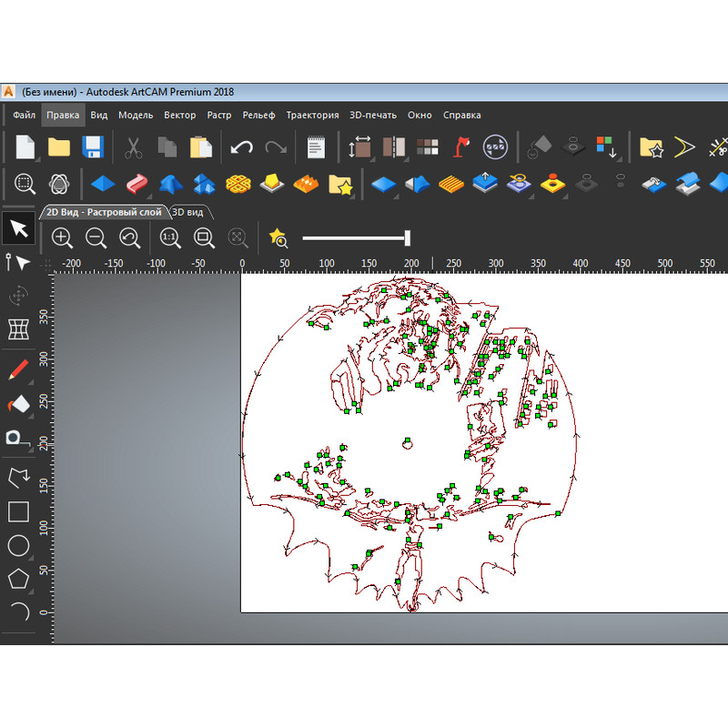Click the Open folder icon

[59, 147]
